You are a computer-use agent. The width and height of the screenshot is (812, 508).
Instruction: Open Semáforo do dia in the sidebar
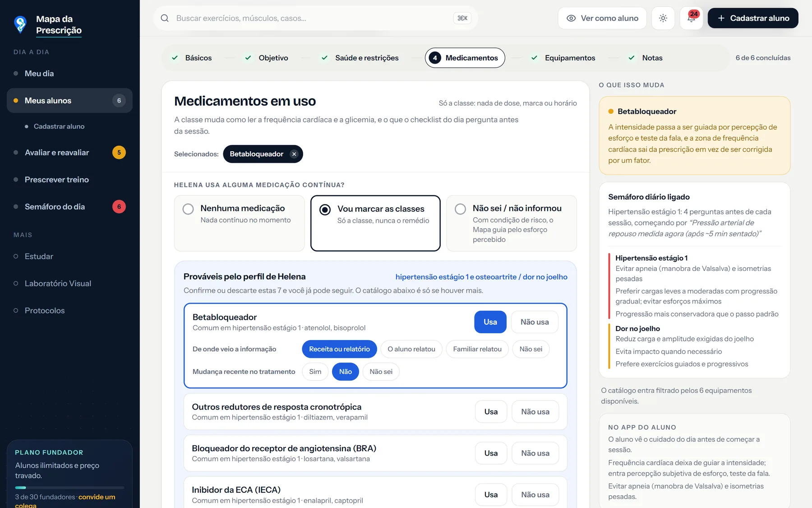pyautogui.click(x=69, y=207)
